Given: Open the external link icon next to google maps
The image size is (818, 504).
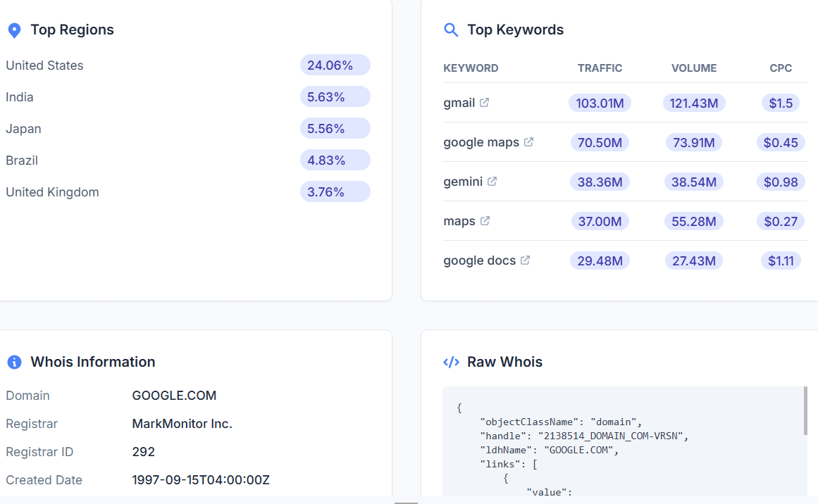Looking at the screenshot, I should [x=528, y=141].
